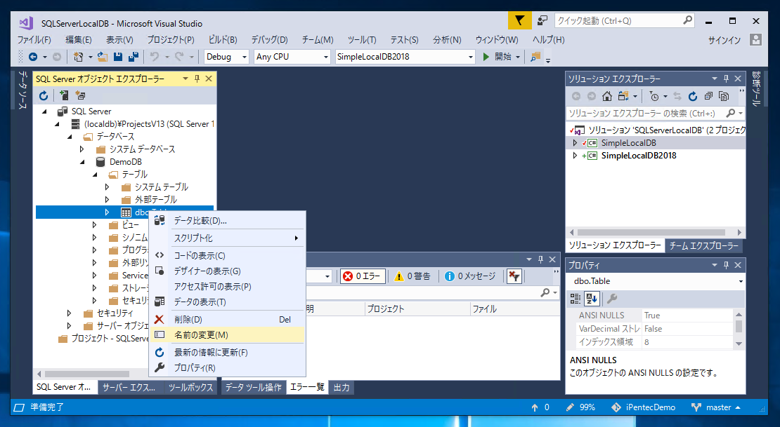Click the Redo arrow in the toolbar

pos(179,57)
